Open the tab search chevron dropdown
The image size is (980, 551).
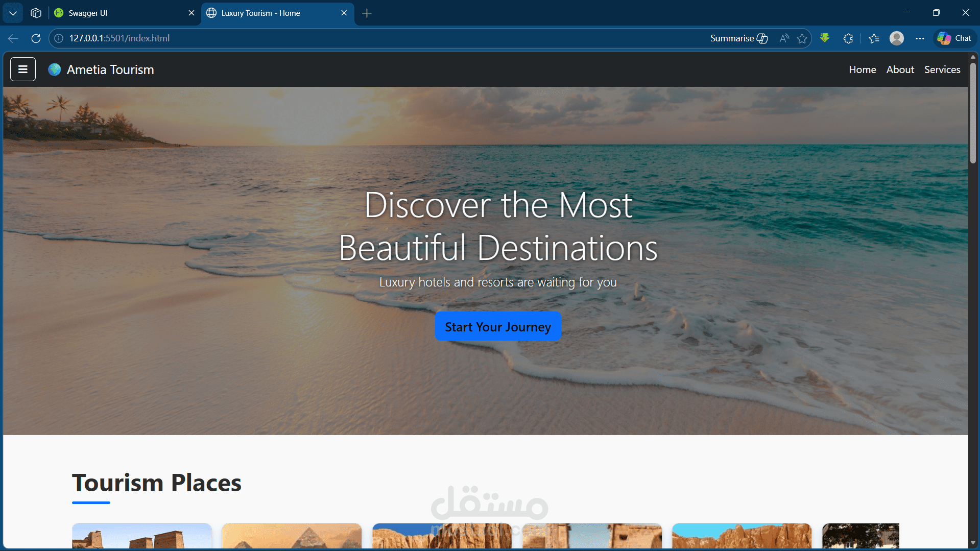[12, 13]
